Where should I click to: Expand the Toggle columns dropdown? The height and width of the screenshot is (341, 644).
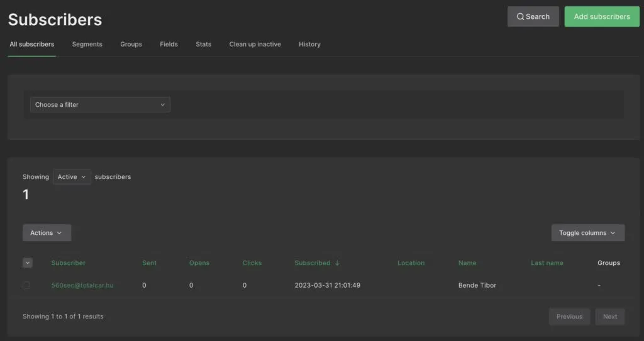(x=587, y=233)
